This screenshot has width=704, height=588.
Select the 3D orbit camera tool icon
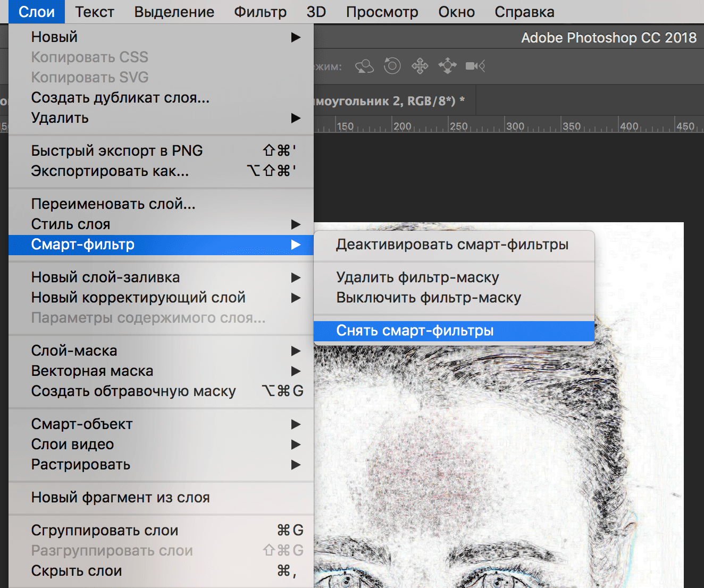tap(364, 65)
